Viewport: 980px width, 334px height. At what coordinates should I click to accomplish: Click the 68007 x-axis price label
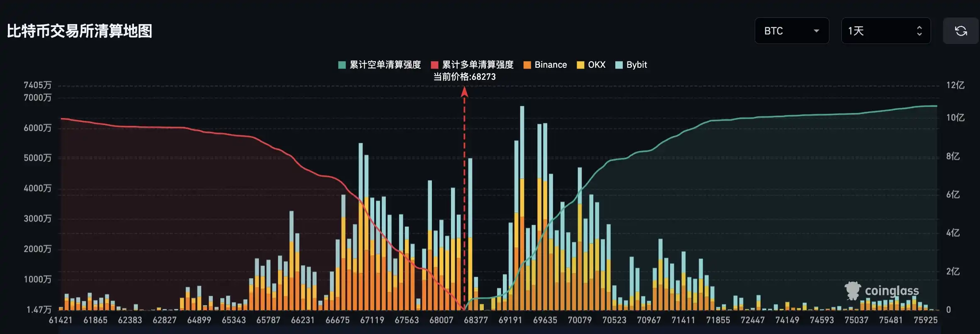441,320
